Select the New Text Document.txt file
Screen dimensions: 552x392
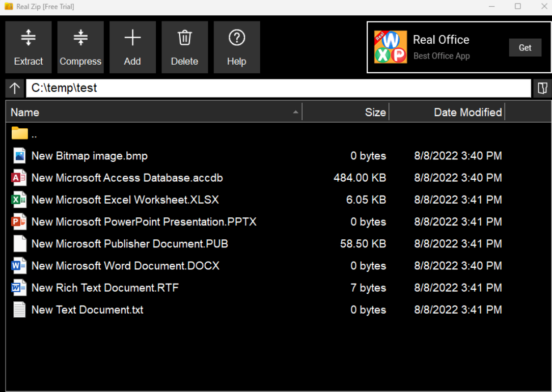point(87,310)
